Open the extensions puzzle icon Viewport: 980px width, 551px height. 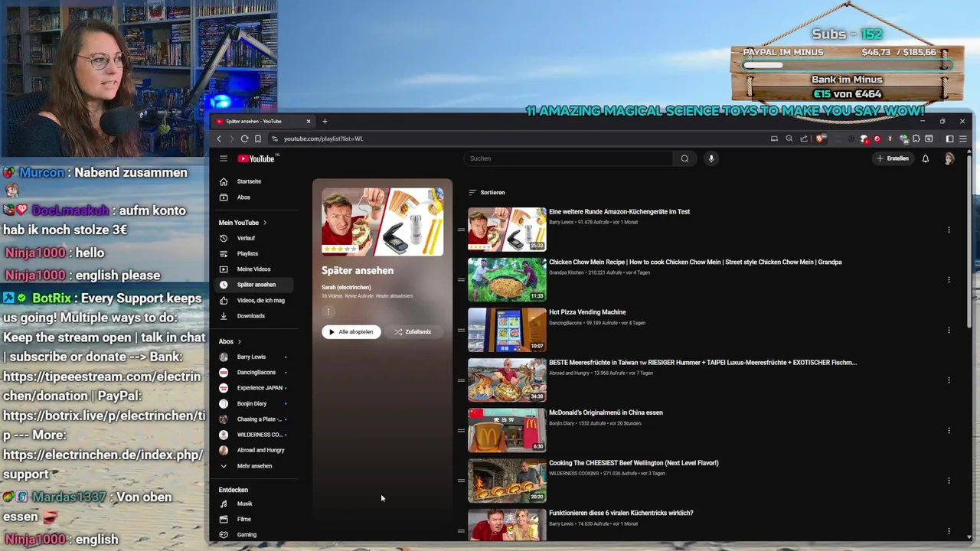pos(916,139)
